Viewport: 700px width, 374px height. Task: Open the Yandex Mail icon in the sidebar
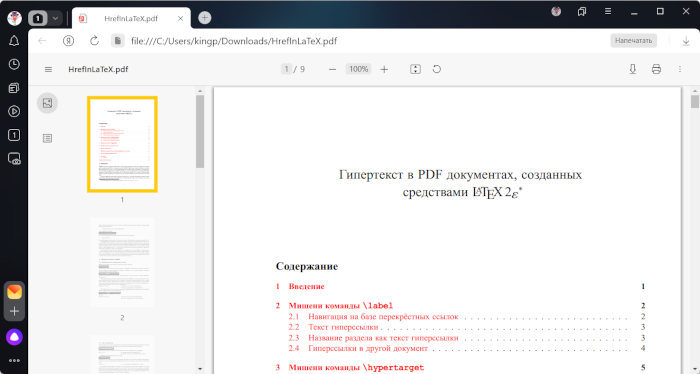pos(14,291)
